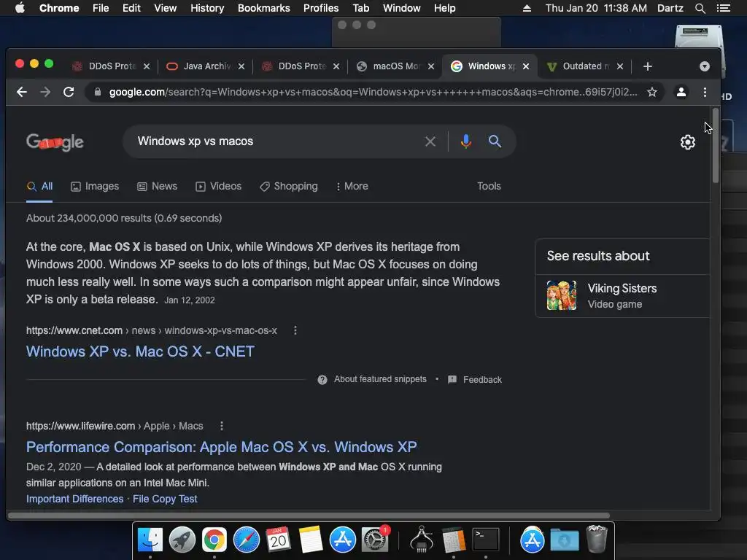Viewport: 747px width, 560px height.
Task: Open the lock site information icon
Action: pyautogui.click(x=98, y=92)
